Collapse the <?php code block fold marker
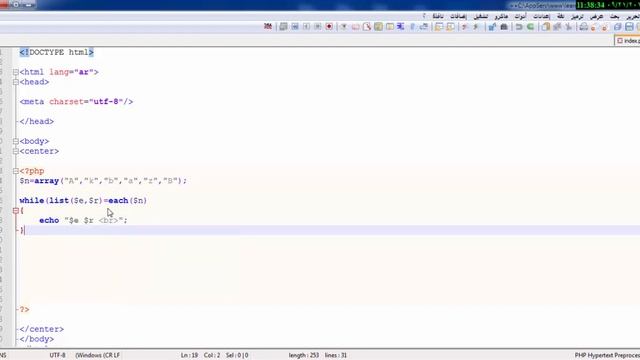The width and height of the screenshot is (640, 360). click(x=16, y=171)
